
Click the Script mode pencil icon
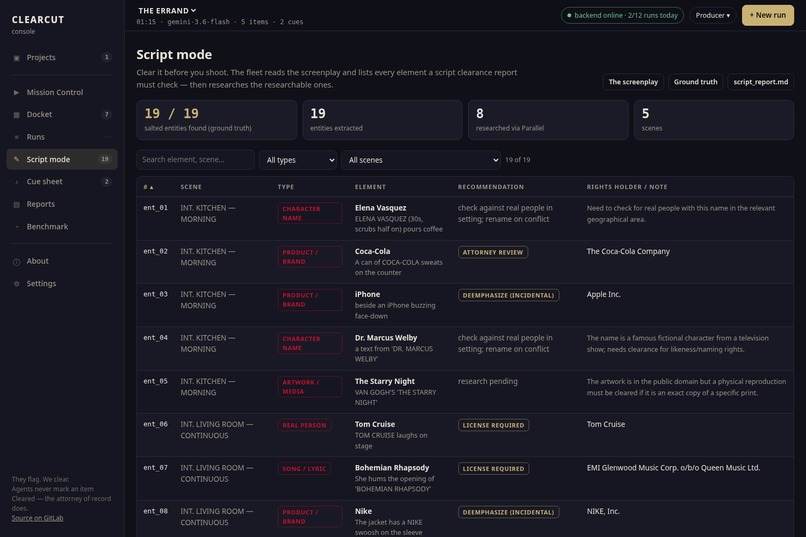pyautogui.click(x=16, y=159)
